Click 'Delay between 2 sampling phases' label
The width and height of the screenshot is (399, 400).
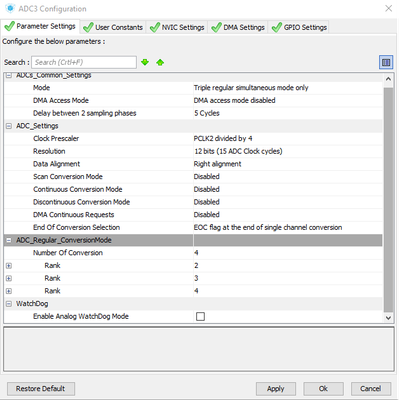point(85,113)
